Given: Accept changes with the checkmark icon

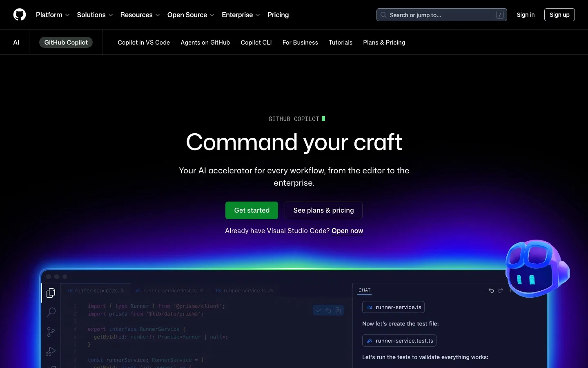Looking at the screenshot, I should (318, 310).
